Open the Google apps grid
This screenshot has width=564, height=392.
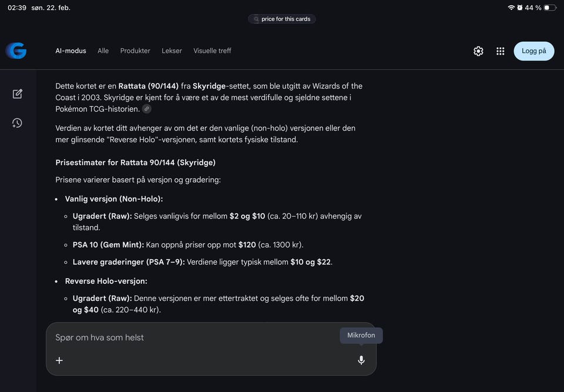501,51
